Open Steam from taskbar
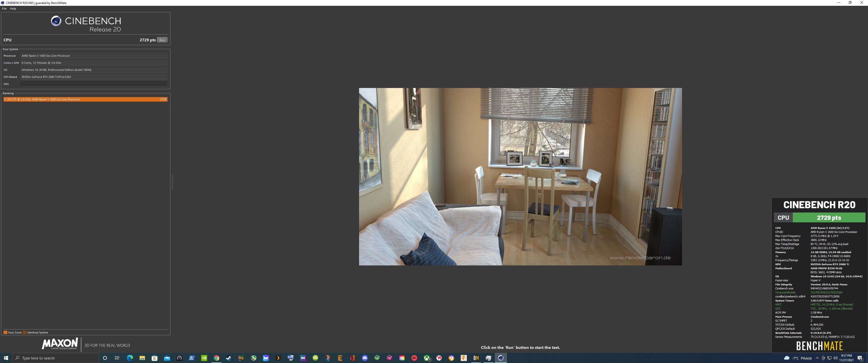 [x=228, y=358]
